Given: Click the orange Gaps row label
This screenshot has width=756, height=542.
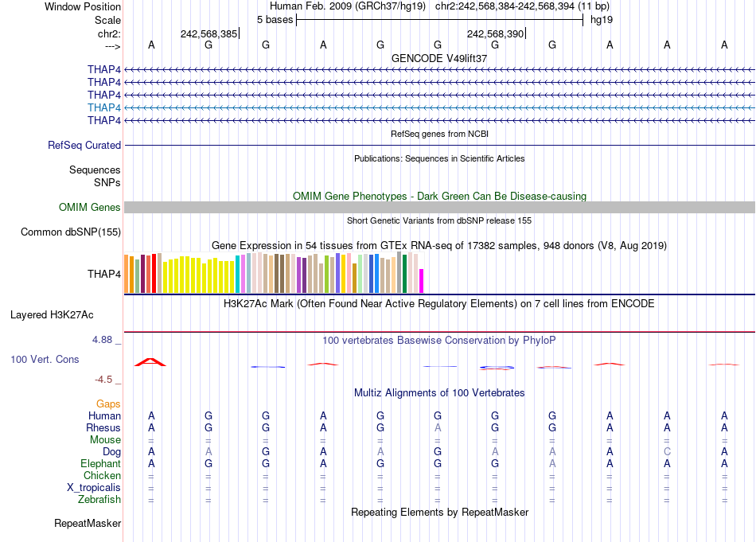Looking at the screenshot, I should pos(108,404).
